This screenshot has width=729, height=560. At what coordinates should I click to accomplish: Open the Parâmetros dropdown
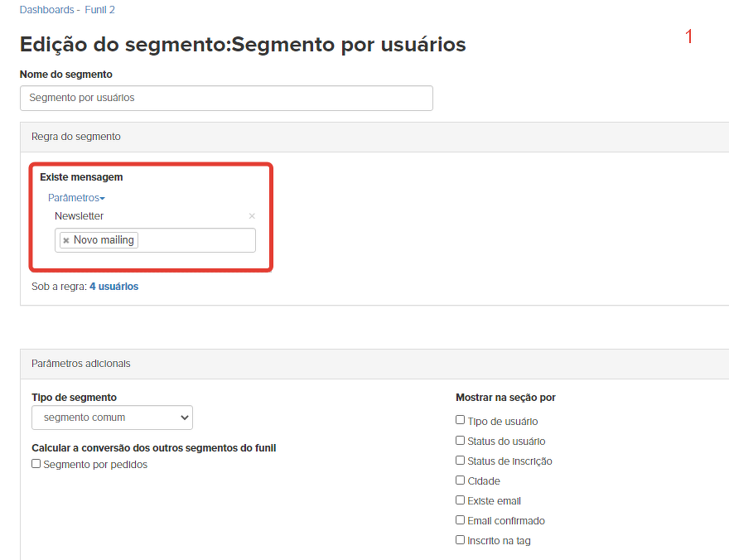point(76,198)
